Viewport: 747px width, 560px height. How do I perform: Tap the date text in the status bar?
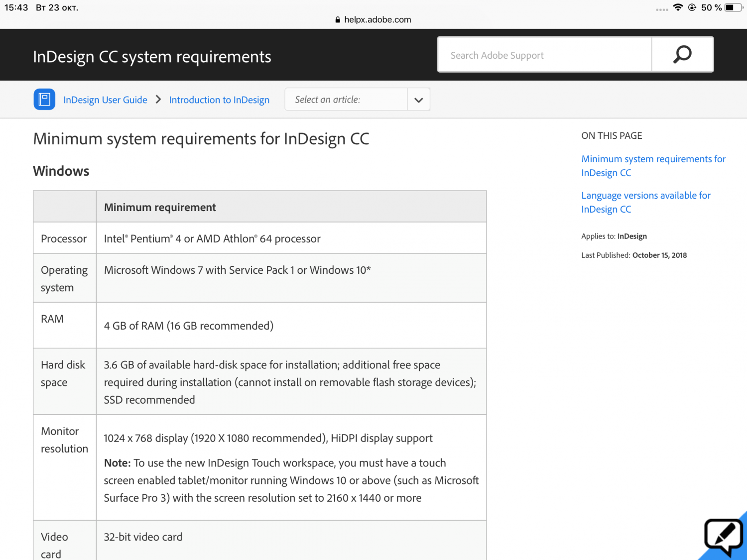[57, 7]
